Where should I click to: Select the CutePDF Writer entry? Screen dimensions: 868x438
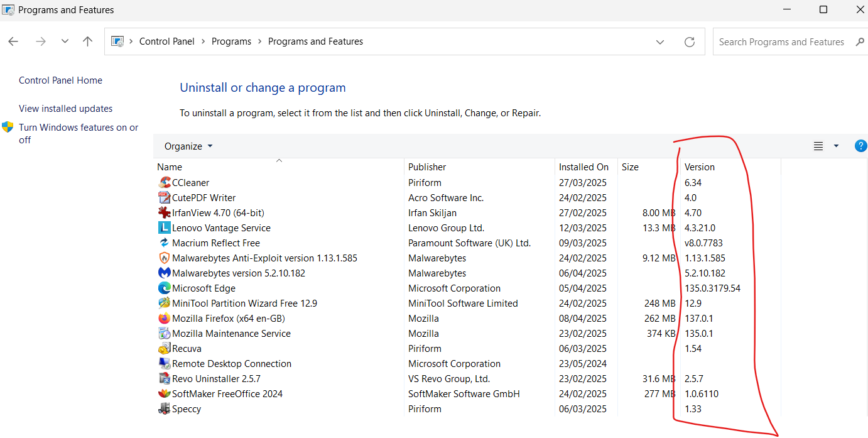(204, 198)
